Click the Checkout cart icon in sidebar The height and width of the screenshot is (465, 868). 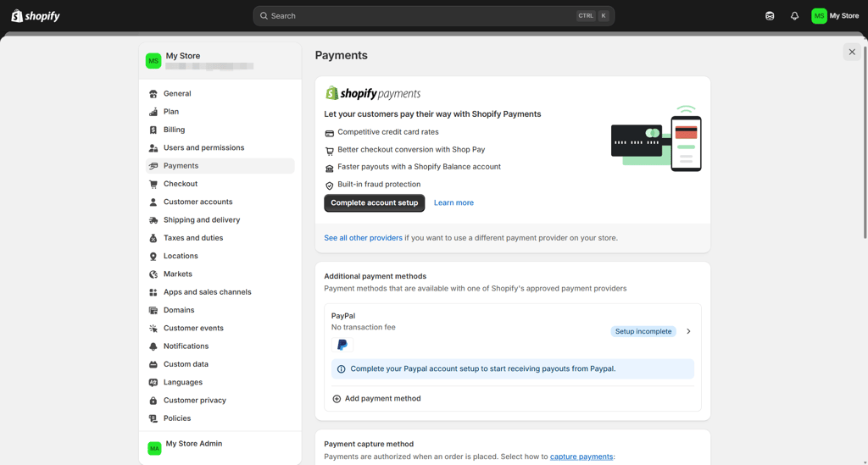point(153,184)
